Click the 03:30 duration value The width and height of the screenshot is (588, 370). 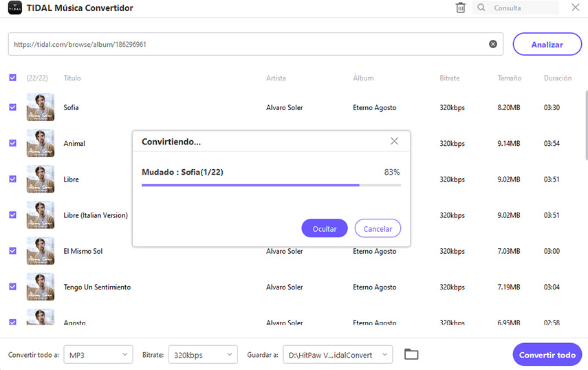[x=552, y=107]
